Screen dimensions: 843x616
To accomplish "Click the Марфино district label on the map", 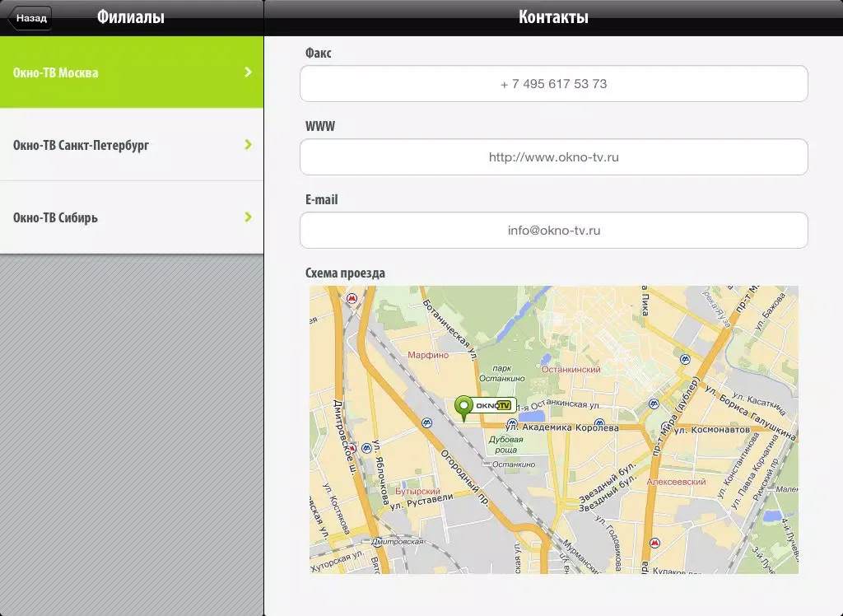I will pos(428,355).
